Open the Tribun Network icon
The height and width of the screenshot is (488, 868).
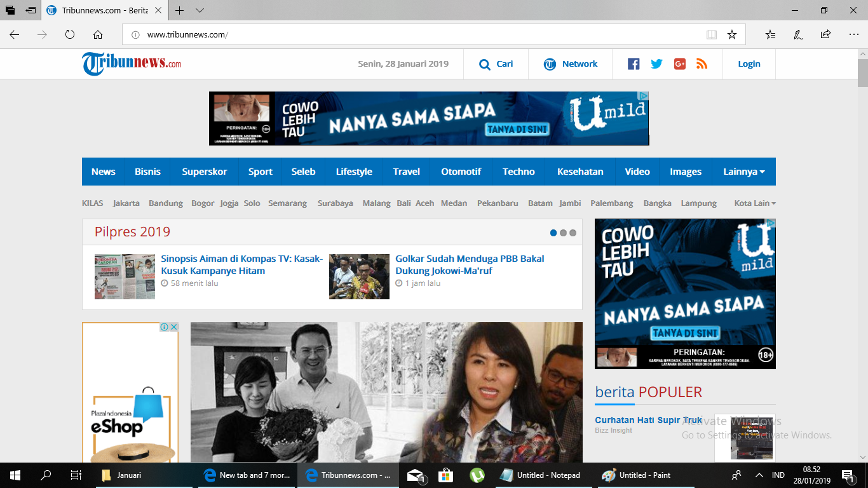coord(550,64)
